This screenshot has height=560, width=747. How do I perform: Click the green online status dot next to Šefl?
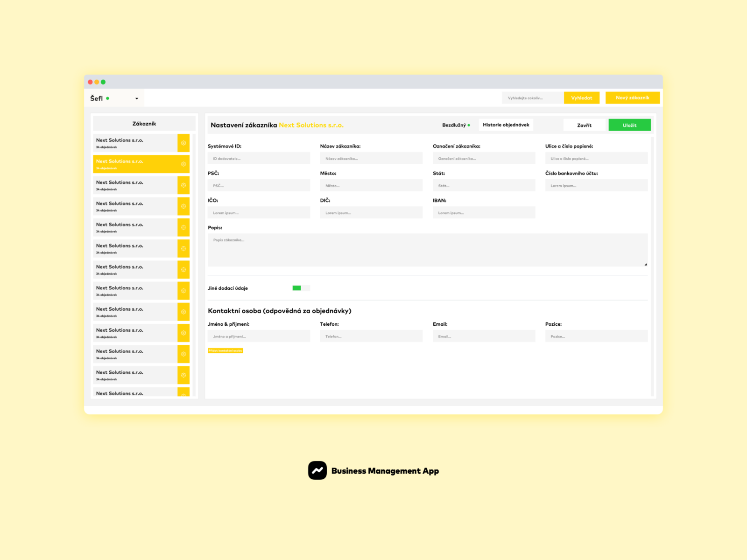(108, 99)
